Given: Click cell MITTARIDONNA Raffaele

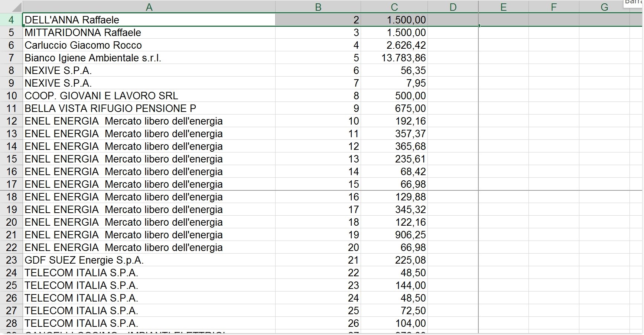Looking at the screenshot, I should [149, 32].
